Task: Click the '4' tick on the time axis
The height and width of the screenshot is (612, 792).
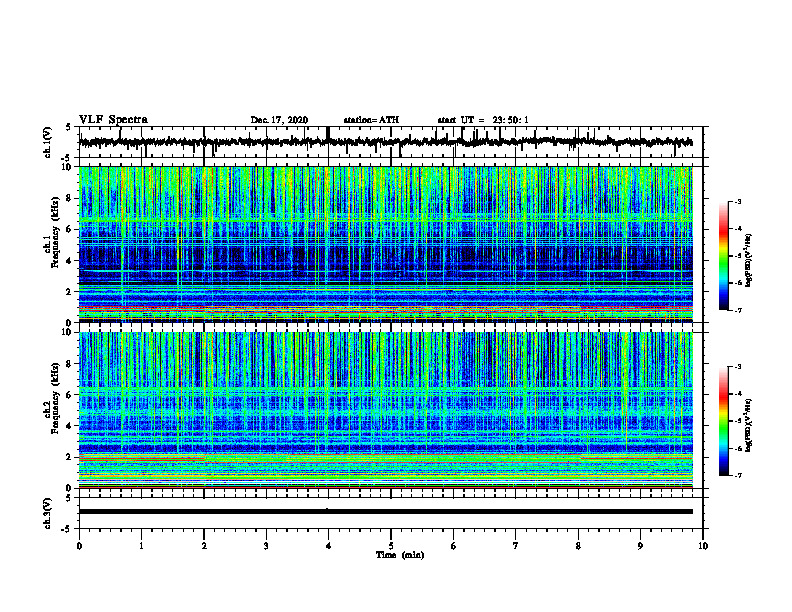Action: click(329, 546)
